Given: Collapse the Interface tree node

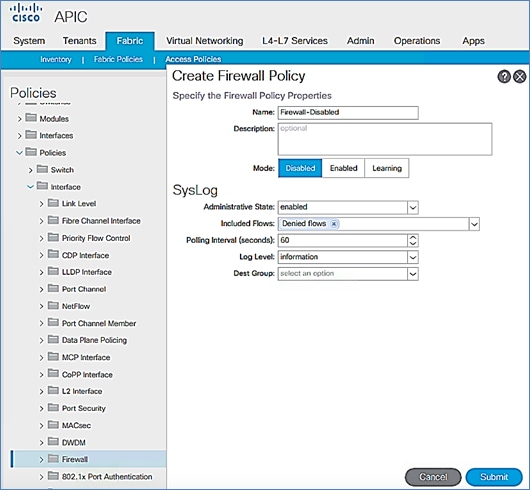Looking at the screenshot, I should [x=30, y=187].
